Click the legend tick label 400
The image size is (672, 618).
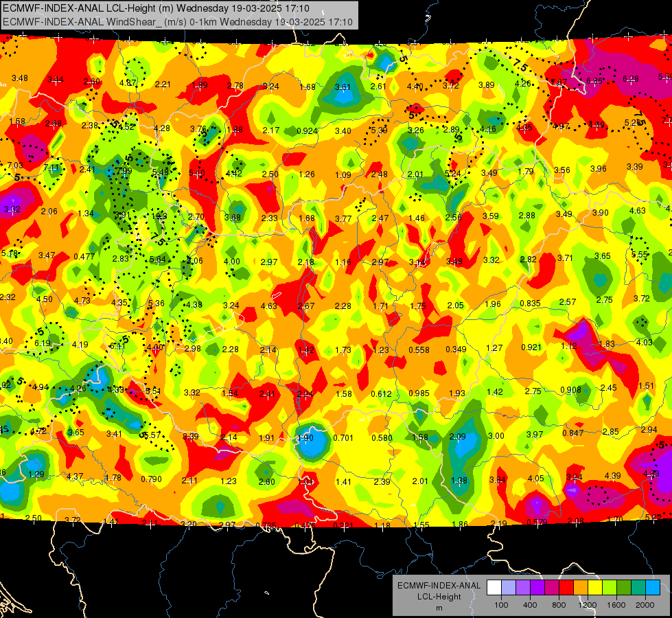pyautogui.click(x=530, y=605)
